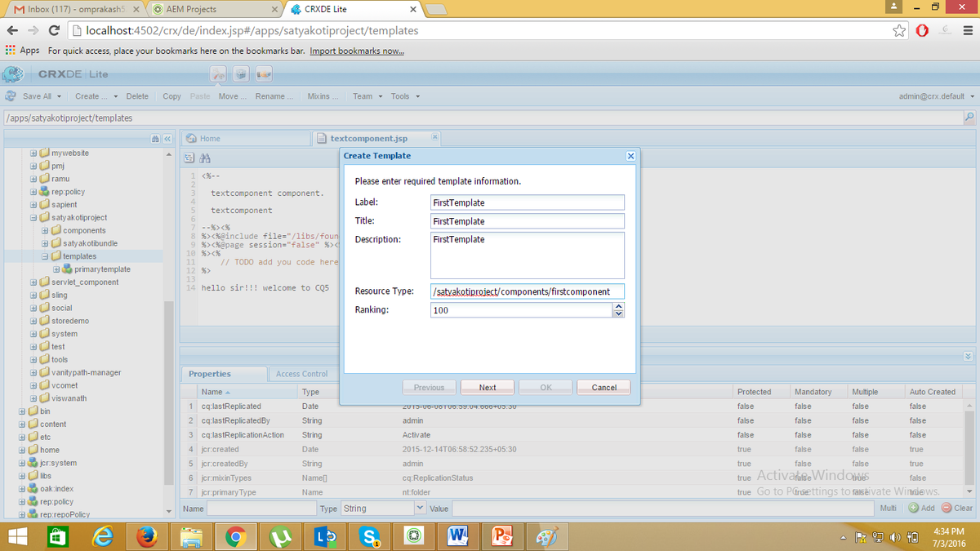Switch to the Gmail Inbox browser tab
The image size is (980, 551).
coord(73,9)
